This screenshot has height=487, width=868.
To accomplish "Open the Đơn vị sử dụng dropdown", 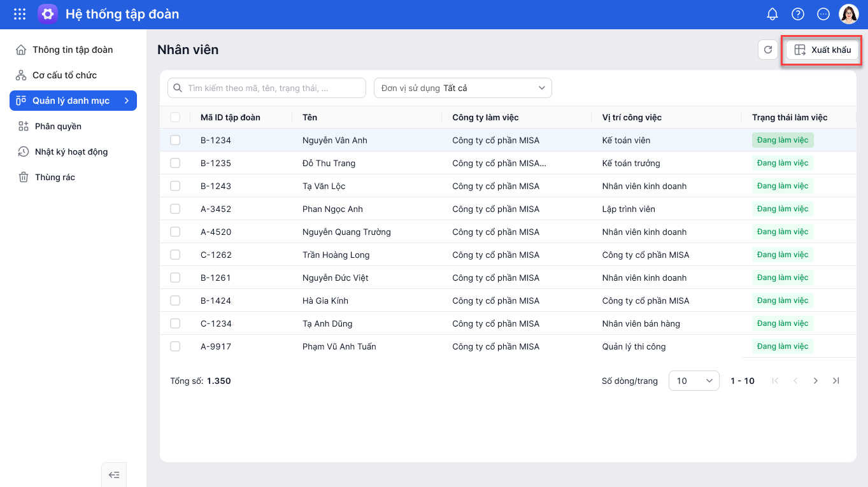I will (x=463, y=88).
